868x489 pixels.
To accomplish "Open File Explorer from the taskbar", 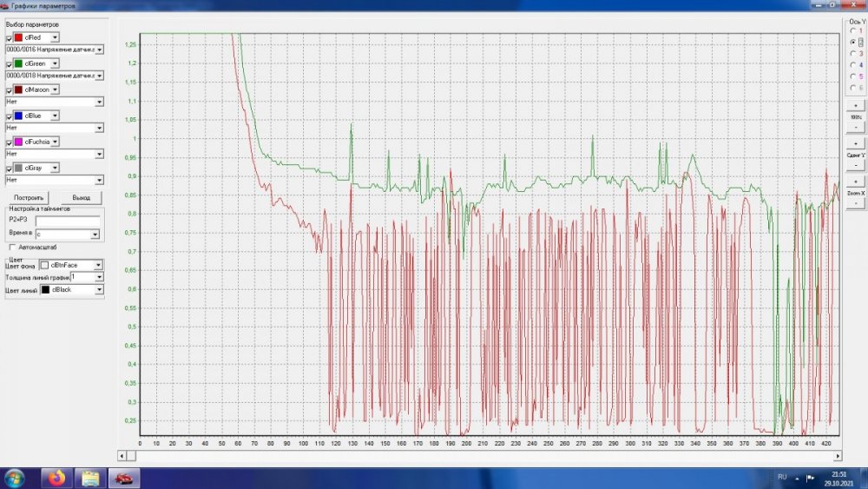I will tap(90, 478).
